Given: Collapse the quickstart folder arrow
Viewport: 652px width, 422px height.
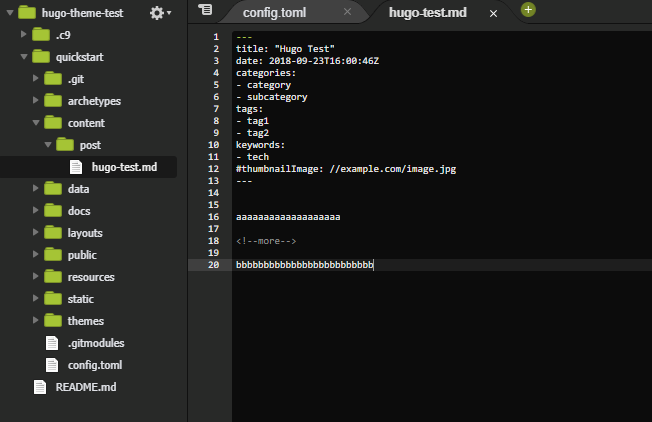Looking at the screenshot, I should [24, 57].
